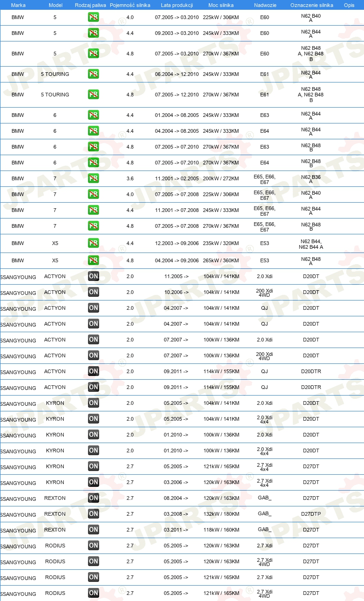Click the N62 B36 A engine code cell
The width and height of the screenshot is (364, 601).
tap(311, 179)
